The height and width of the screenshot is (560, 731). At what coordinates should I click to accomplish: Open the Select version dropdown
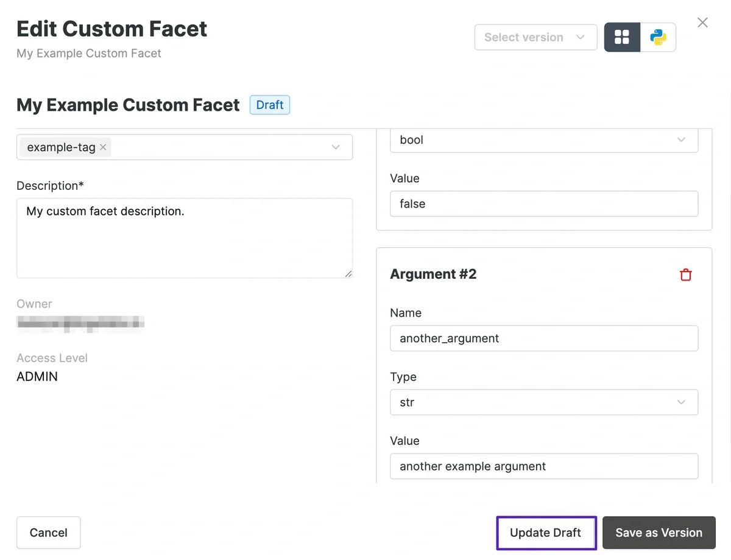536,37
